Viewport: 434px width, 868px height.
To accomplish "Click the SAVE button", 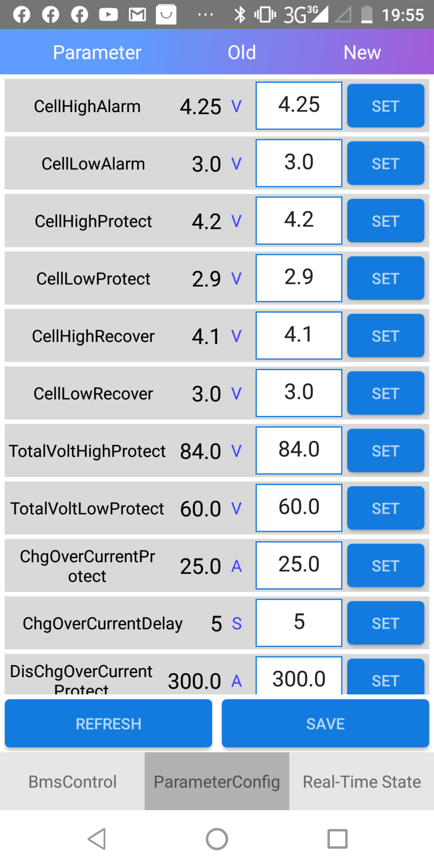I will click(x=325, y=723).
